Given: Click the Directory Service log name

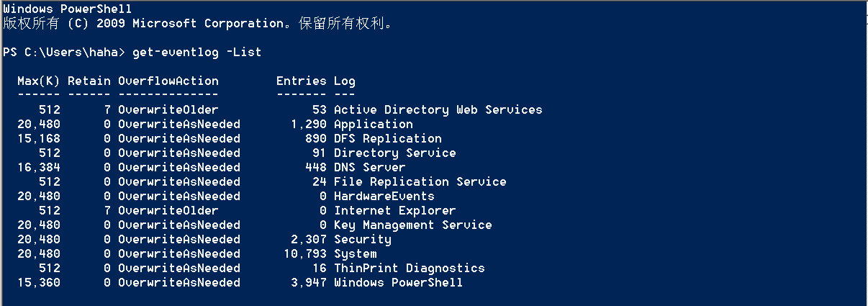Looking at the screenshot, I should 394,153.
